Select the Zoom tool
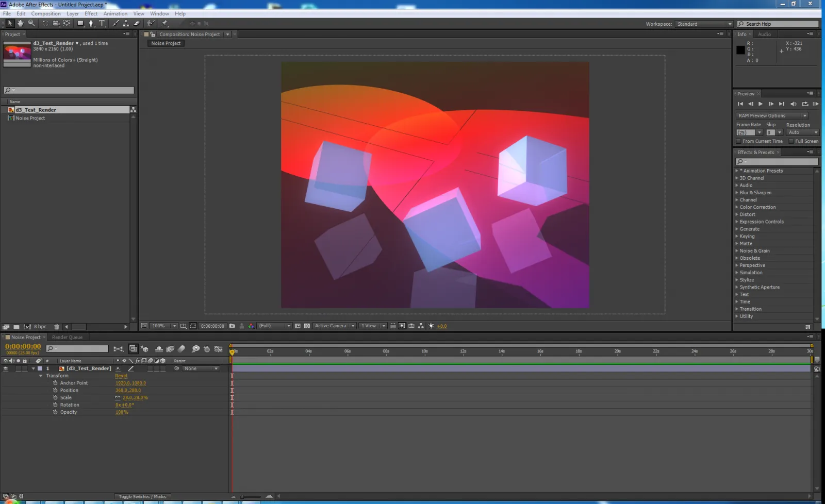825x504 pixels. coord(31,23)
